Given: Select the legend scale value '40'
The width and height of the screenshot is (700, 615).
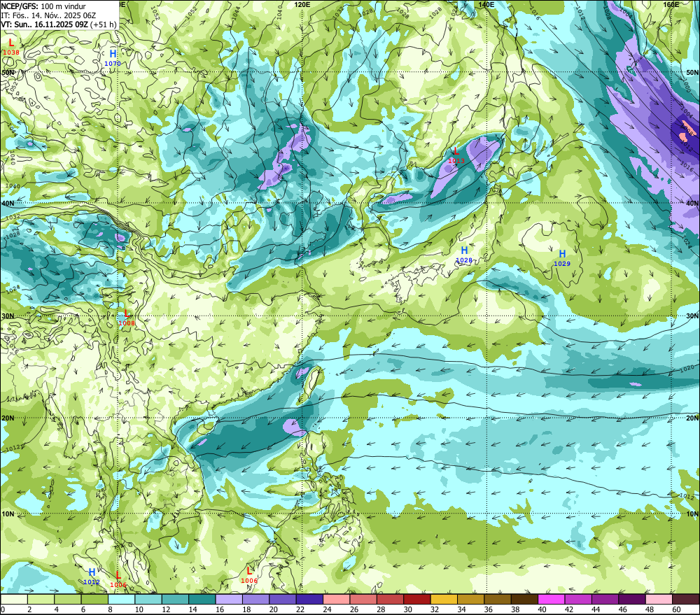Looking at the screenshot, I should (542, 609).
